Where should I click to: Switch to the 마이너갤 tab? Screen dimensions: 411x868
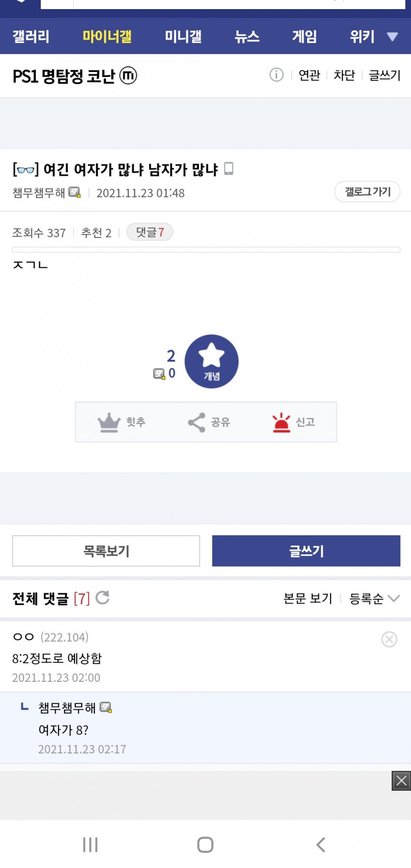(x=107, y=36)
